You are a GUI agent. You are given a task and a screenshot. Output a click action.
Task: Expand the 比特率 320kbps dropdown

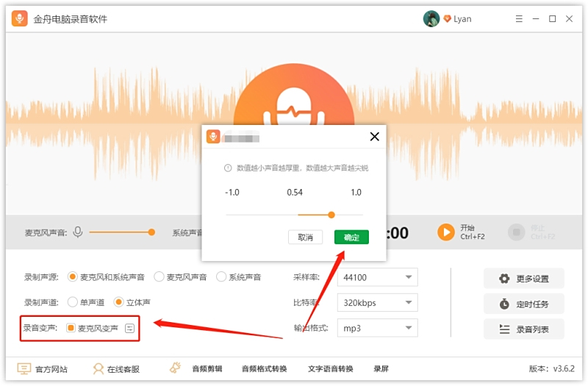click(x=377, y=303)
